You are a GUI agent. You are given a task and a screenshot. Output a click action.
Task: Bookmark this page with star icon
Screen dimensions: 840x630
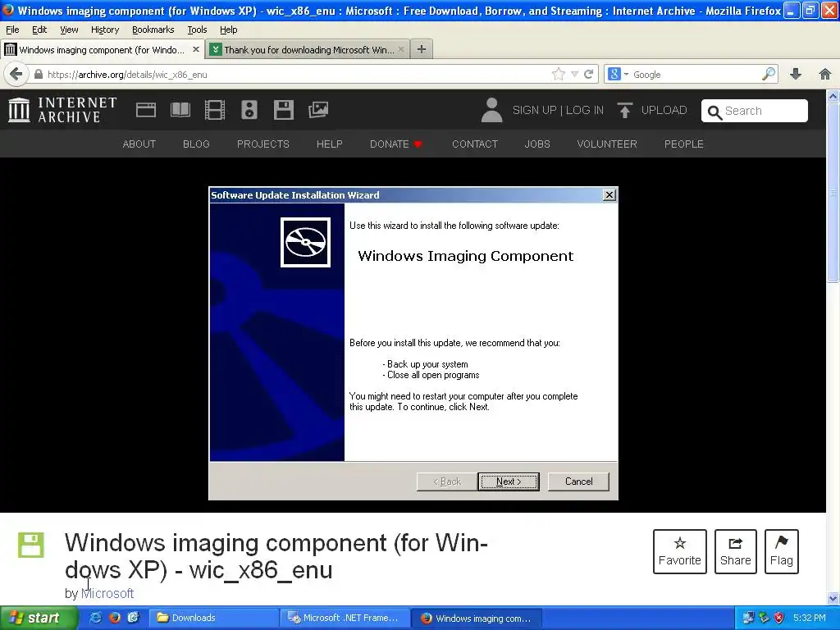pos(558,74)
